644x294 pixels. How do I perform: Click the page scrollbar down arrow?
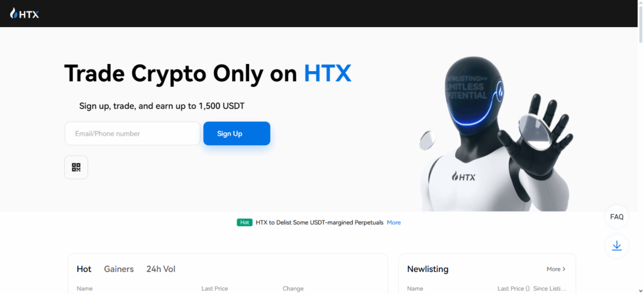tap(641, 290)
